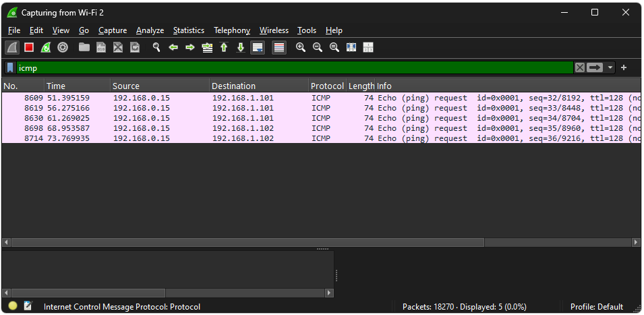This screenshot has width=644, height=315.
Task: Stop the running packet capture
Action: [x=29, y=47]
